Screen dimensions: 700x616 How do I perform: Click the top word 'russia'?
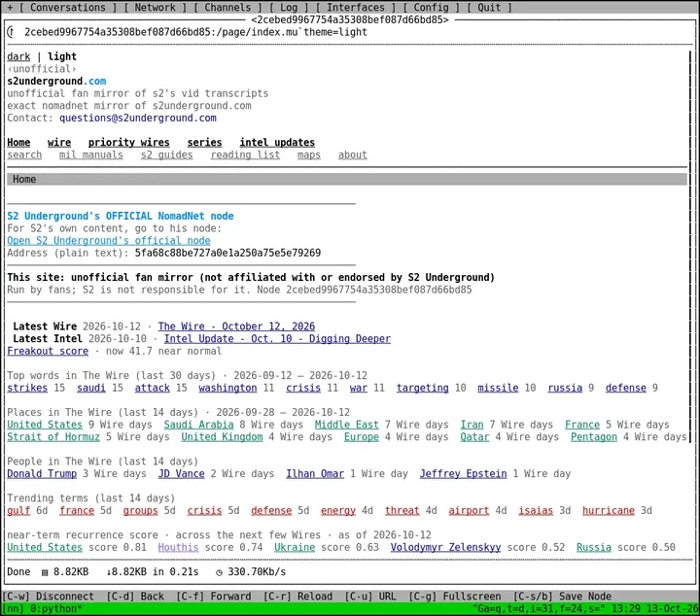565,388
